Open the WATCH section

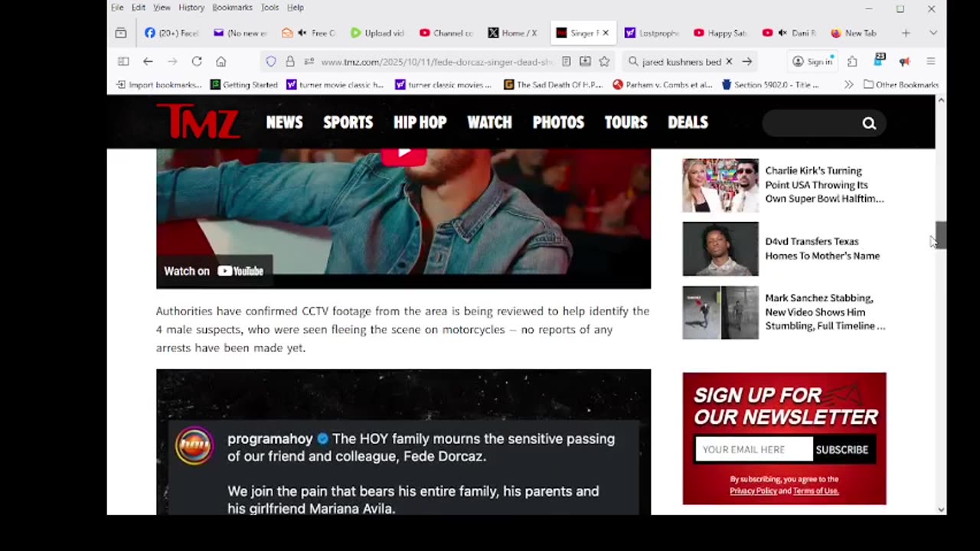coord(489,122)
